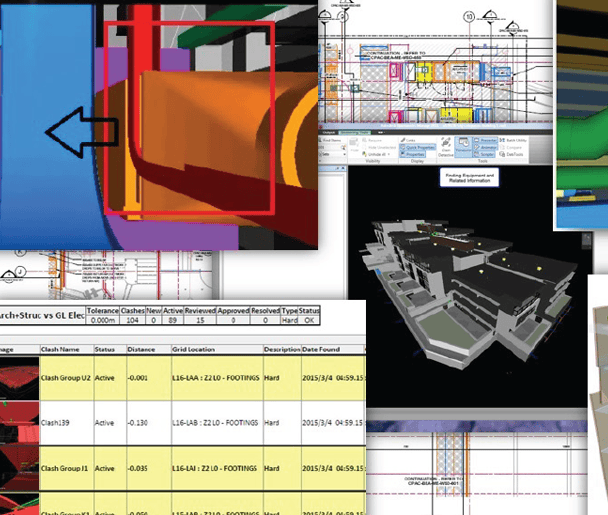Click the Arch+Struc vs GL Elec test name

click(x=42, y=315)
